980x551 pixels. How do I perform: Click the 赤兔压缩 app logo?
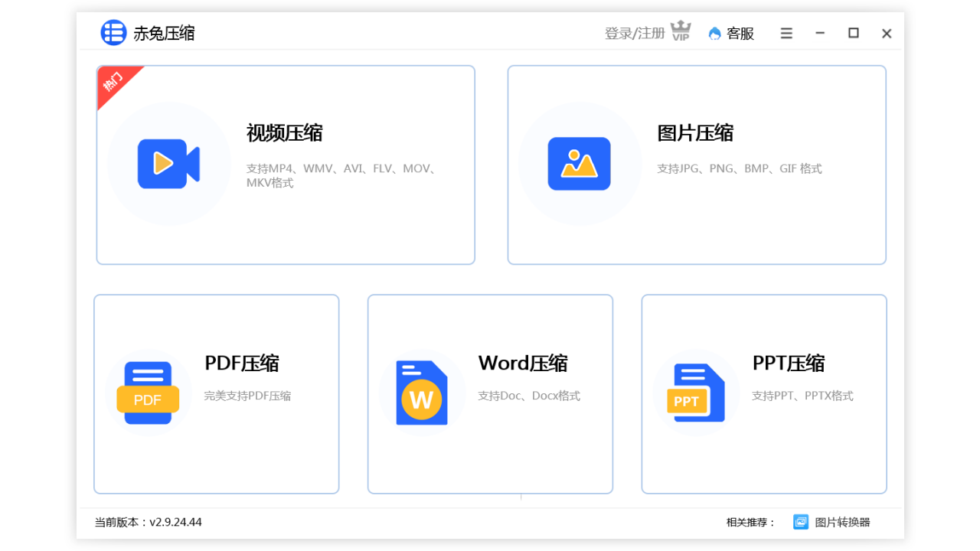pos(113,33)
